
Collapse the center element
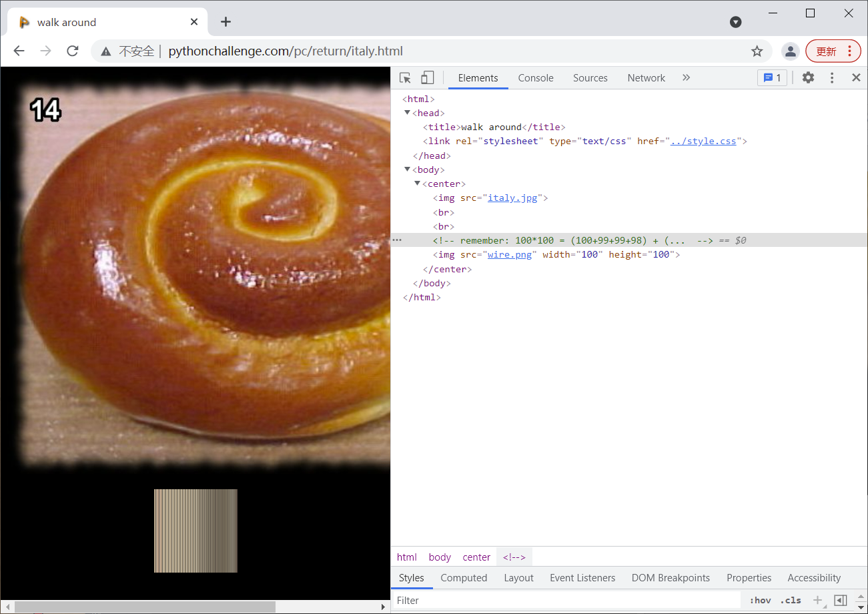(418, 184)
